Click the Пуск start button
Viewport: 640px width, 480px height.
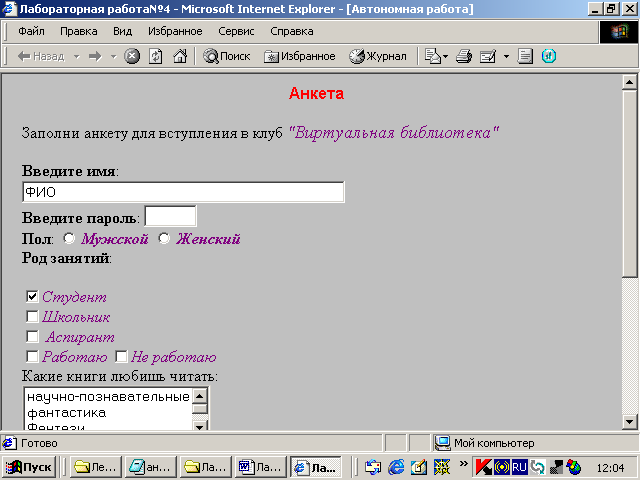29,467
